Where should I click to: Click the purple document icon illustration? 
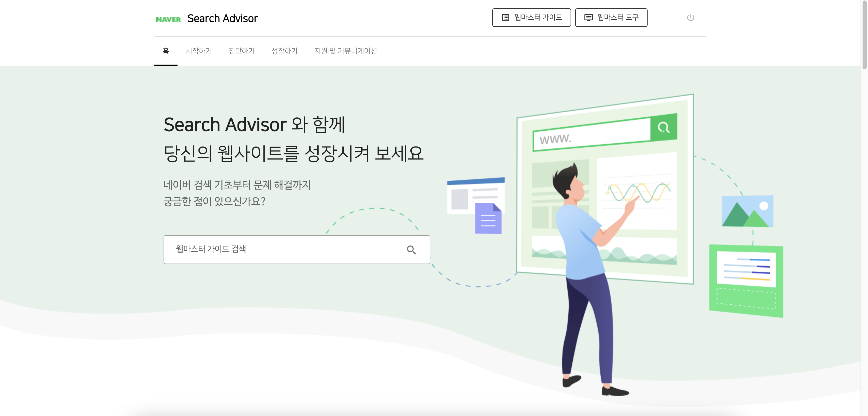click(x=488, y=218)
